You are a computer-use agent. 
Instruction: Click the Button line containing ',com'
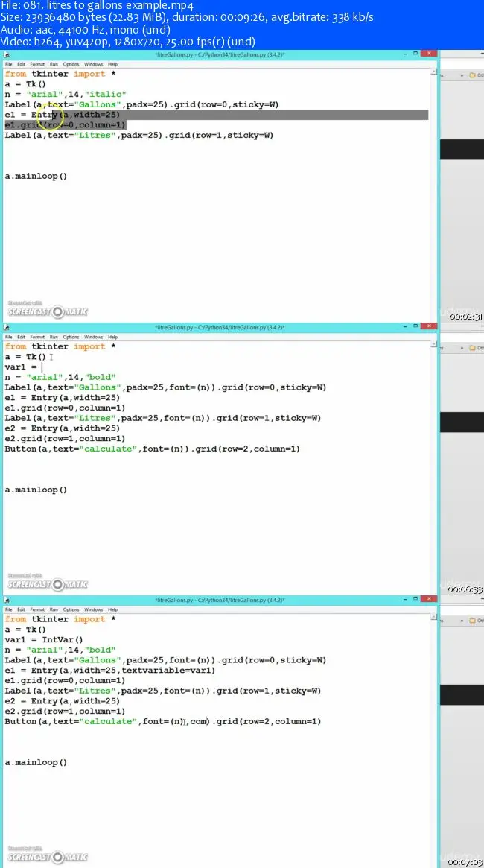162,721
